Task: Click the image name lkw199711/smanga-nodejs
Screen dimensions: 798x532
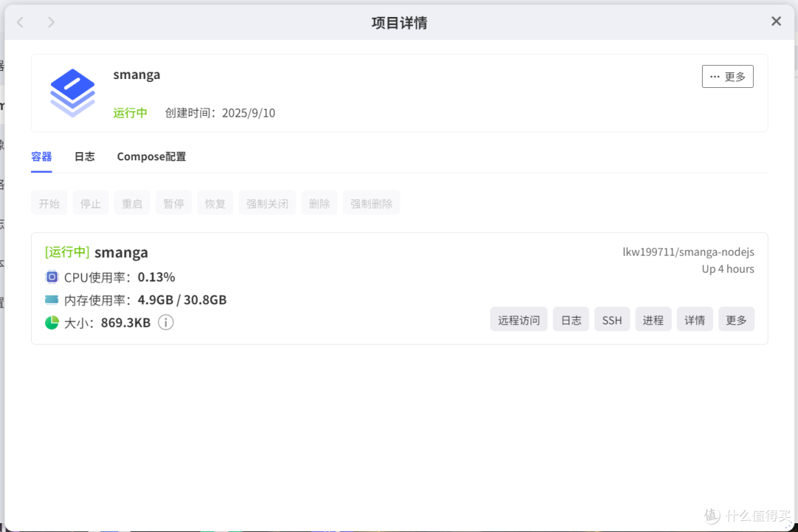Action: (689, 252)
